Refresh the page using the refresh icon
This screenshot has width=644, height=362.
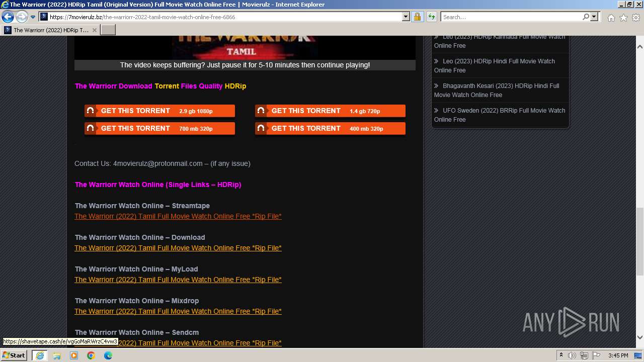(431, 17)
